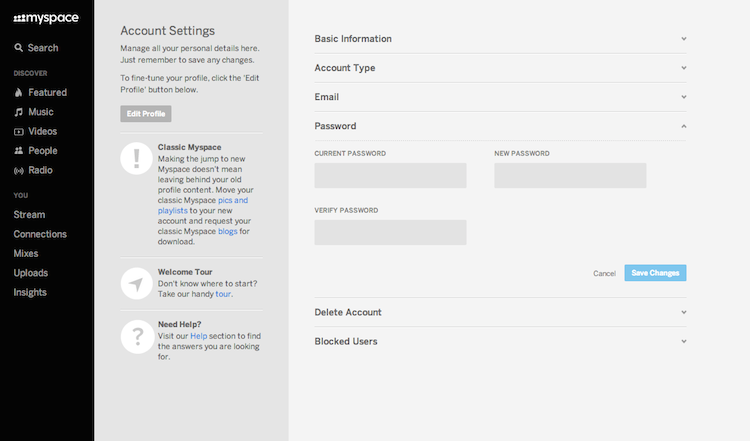Click the Need Help? heading
Image resolution: width=750 pixels, height=441 pixels.
coord(179,324)
